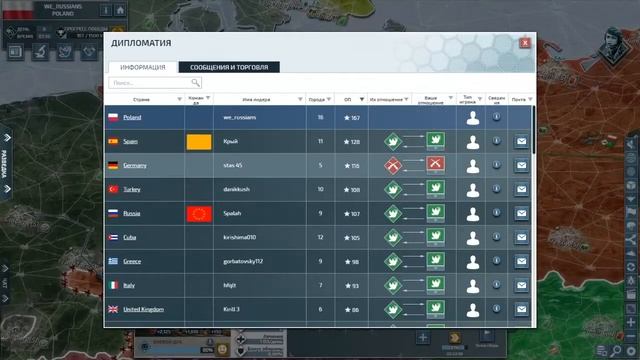Sort by the Города column arrow
The height and width of the screenshot is (360, 640).
329,99
